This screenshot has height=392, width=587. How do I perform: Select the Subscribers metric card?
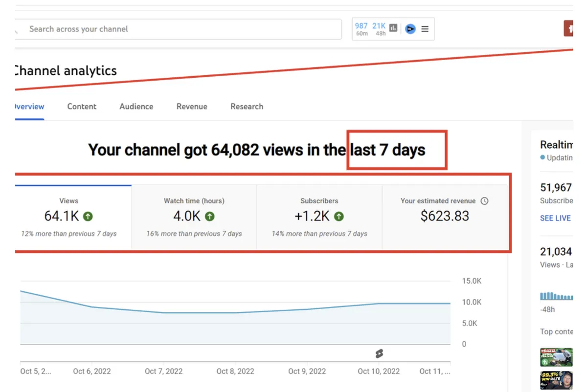pos(319,217)
